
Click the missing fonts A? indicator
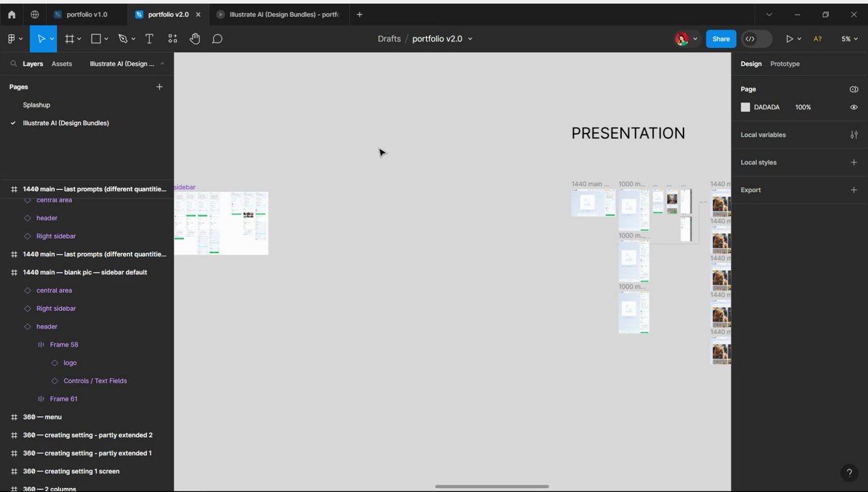[x=817, y=39]
